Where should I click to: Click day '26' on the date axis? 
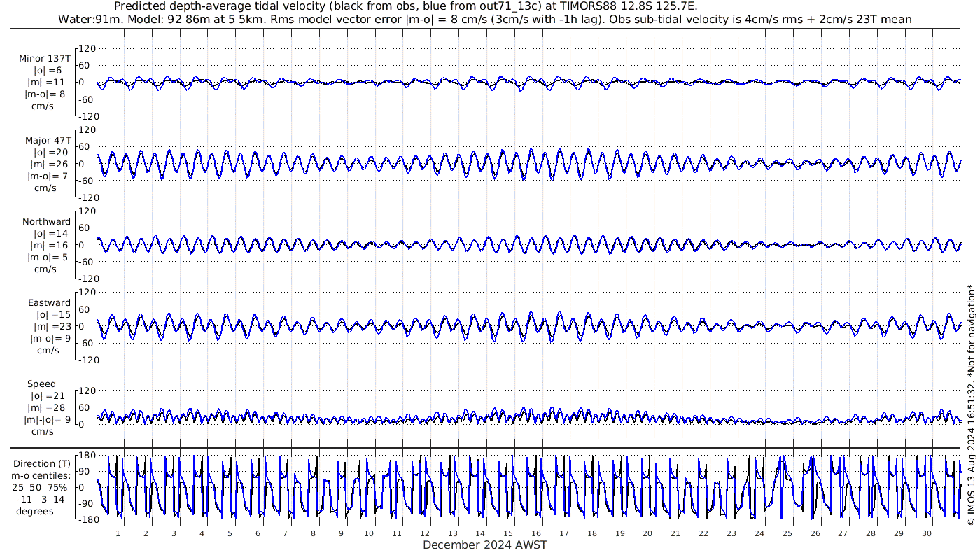(x=815, y=533)
